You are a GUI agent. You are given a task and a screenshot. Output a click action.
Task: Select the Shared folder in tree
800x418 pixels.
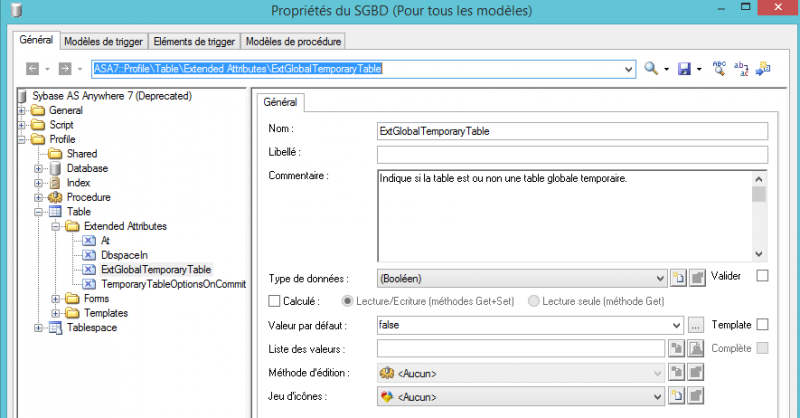82,154
